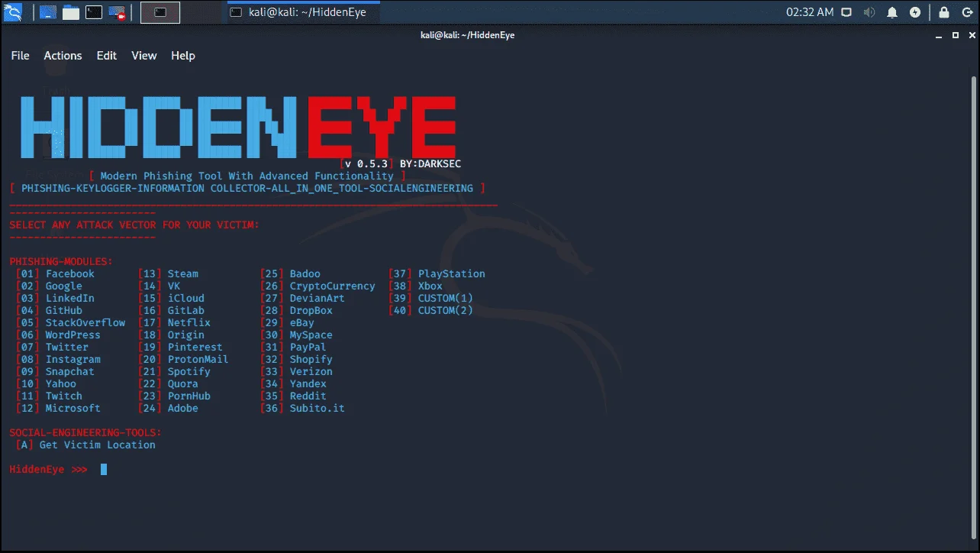This screenshot has height=553, width=980.
Task: Click the display/network tray icon
Action: click(846, 12)
